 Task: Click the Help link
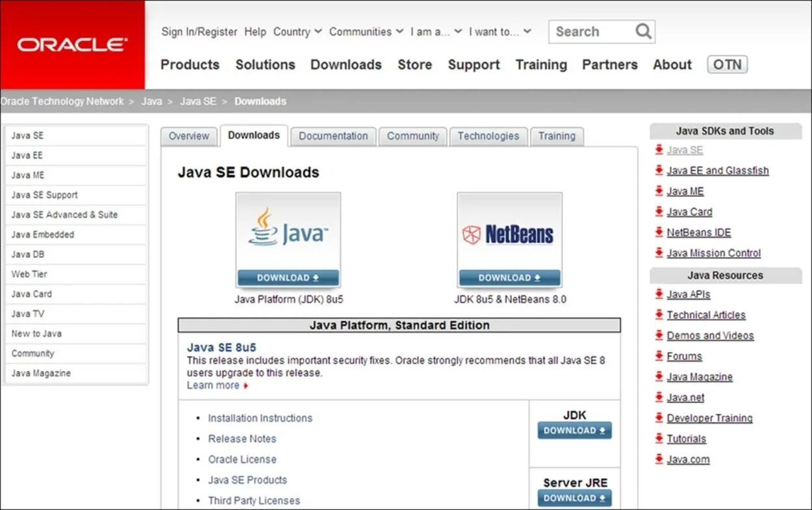(255, 31)
